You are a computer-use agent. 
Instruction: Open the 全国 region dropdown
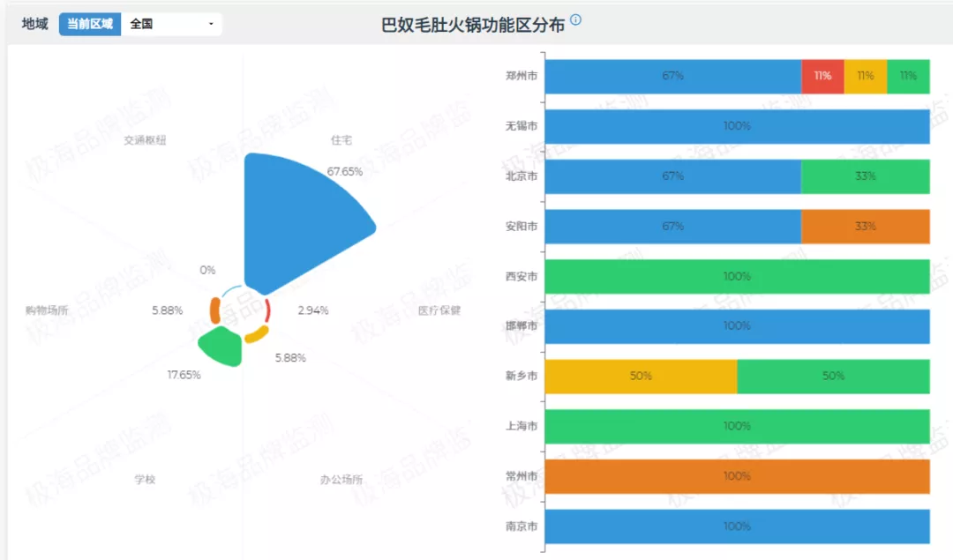[x=171, y=24]
